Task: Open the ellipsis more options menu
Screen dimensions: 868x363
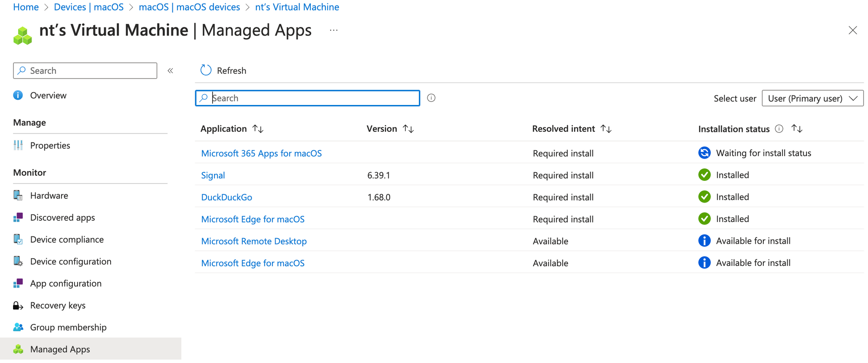Action: (333, 30)
